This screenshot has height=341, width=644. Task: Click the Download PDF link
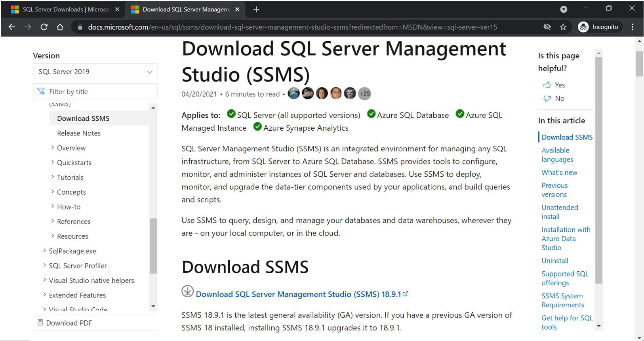[69, 323]
